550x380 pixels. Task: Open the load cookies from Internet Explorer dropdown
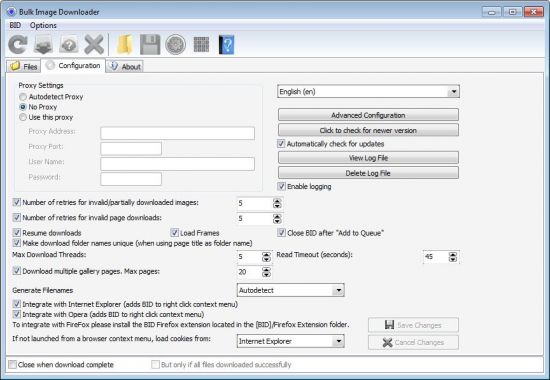click(290, 341)
